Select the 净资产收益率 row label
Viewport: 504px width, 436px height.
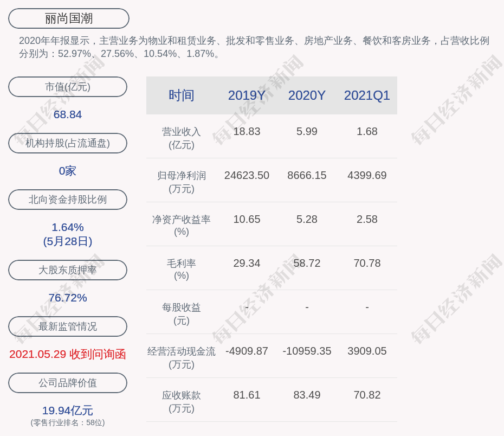coord(182,226)
